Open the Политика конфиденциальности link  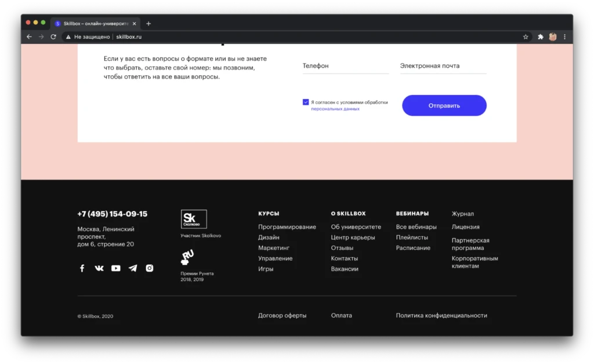pos(441,315)
